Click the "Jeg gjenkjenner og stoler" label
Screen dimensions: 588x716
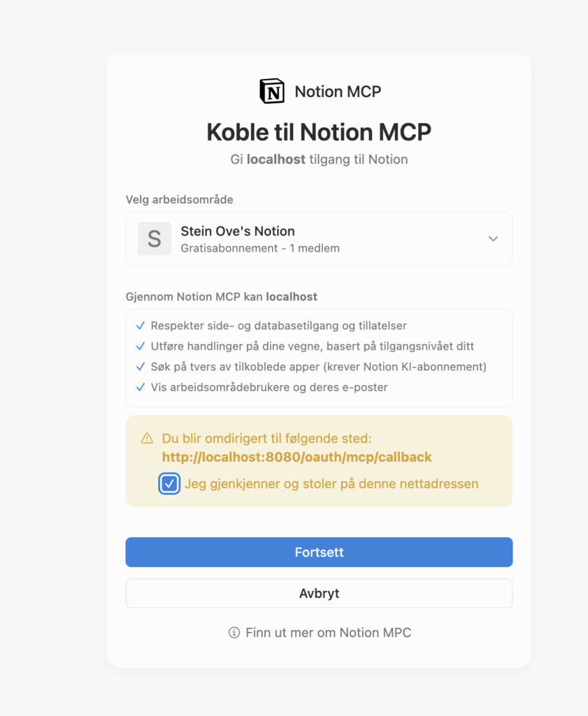[331, 484]
